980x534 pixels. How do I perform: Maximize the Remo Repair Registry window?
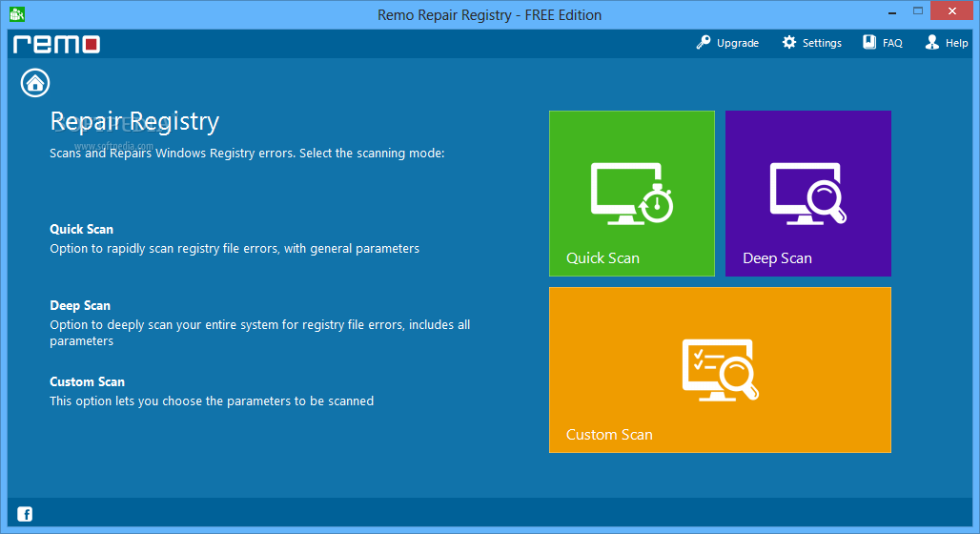(917, 11)
